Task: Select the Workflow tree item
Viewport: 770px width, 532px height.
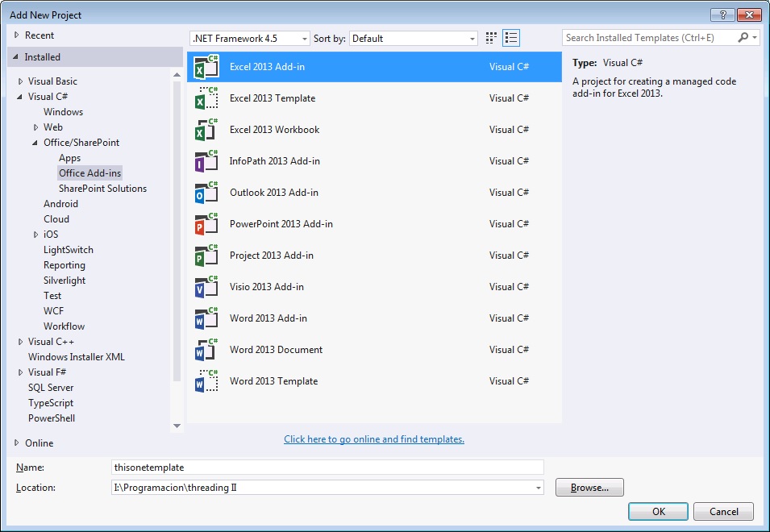Action: point(64,326)
